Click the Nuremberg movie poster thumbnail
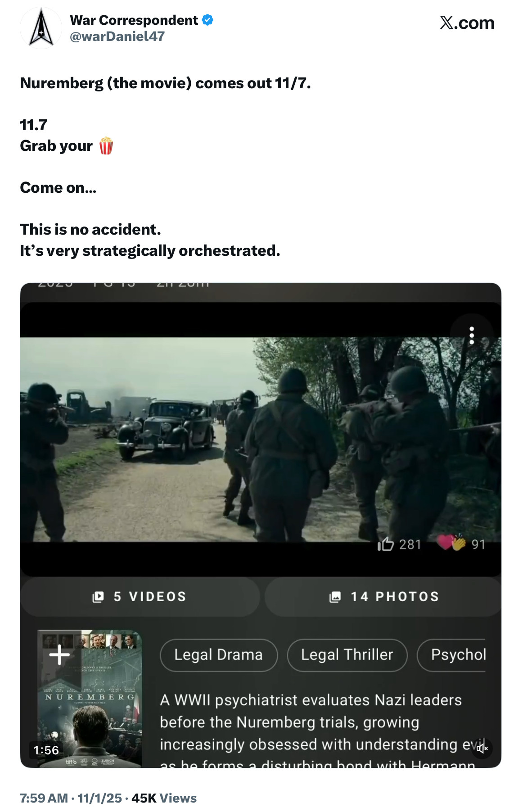 click(x=90, y=698)
